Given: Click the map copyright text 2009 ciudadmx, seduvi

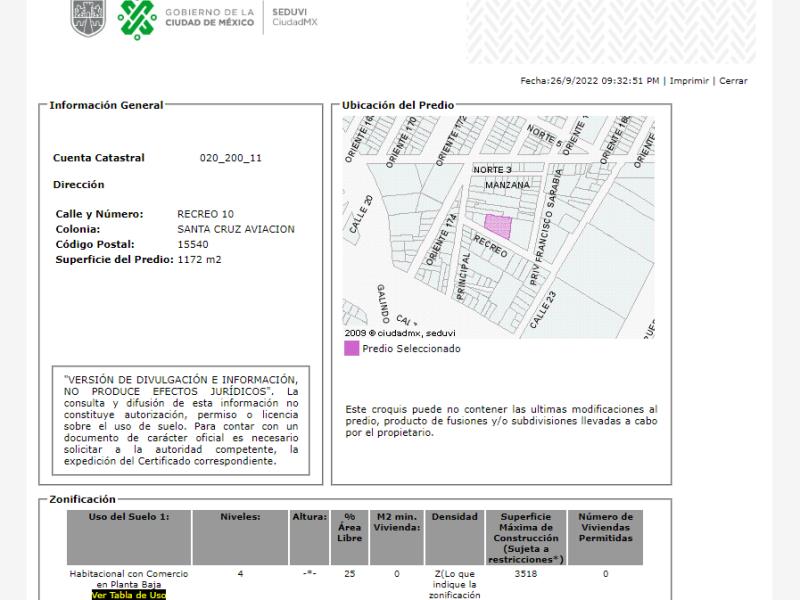Looking at the screenshot, I should 400,333.
